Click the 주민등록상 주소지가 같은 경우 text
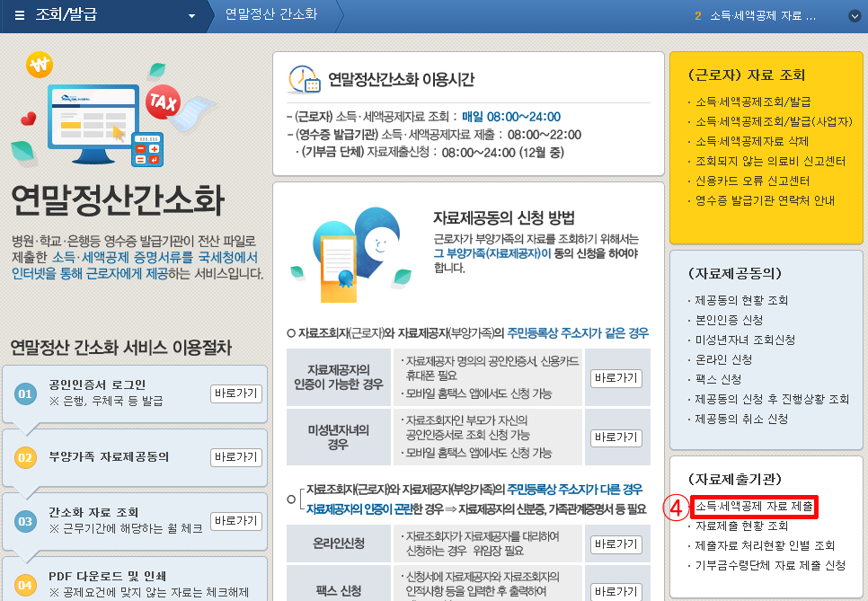This screenshot has width=868, height=601. 578,333
